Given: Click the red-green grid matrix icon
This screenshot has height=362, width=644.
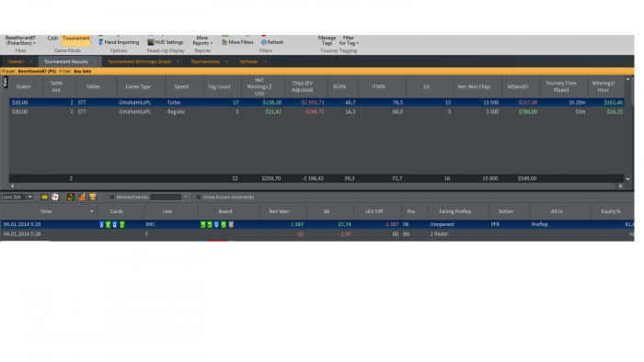Looking at the screenshot, I should click(x=71, y=198).
